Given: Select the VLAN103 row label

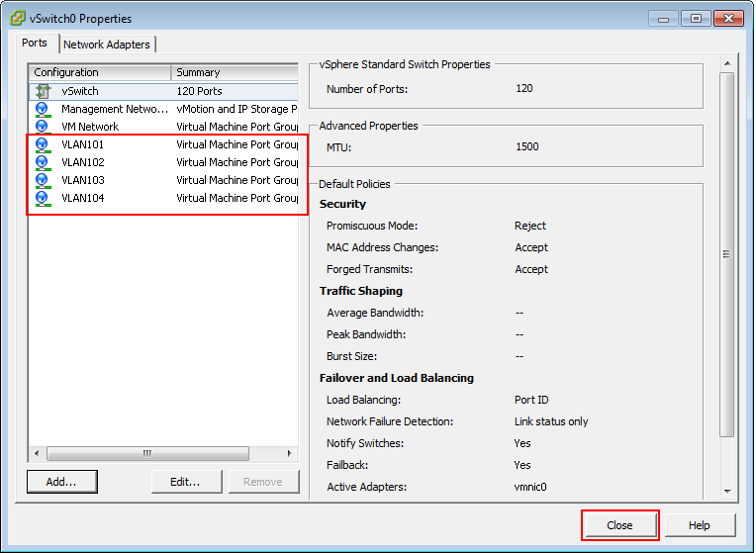Looking at the screenshot, I should [x=83, y=180].
